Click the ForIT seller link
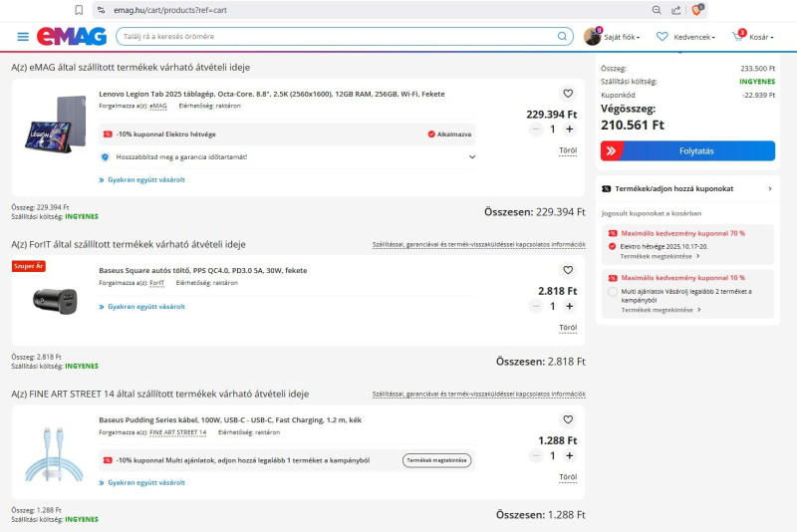The image size is (797, 532). point(157,283)
